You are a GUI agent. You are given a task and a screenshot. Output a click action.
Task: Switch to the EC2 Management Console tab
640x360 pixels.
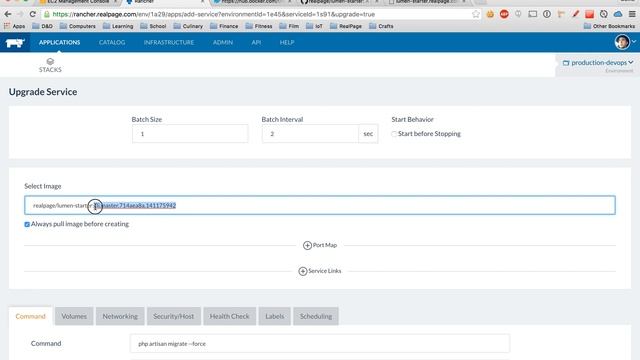(78, 2)
